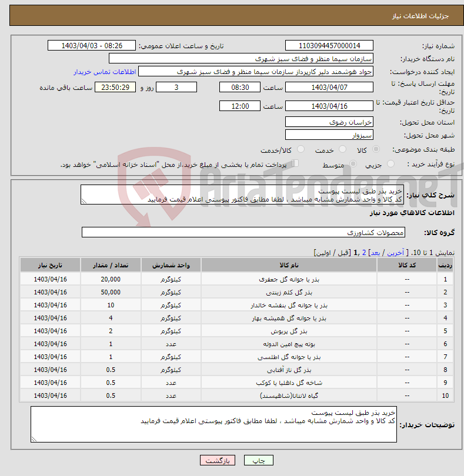
Task: Click the نام کالا column header
Action: [289, 265]
